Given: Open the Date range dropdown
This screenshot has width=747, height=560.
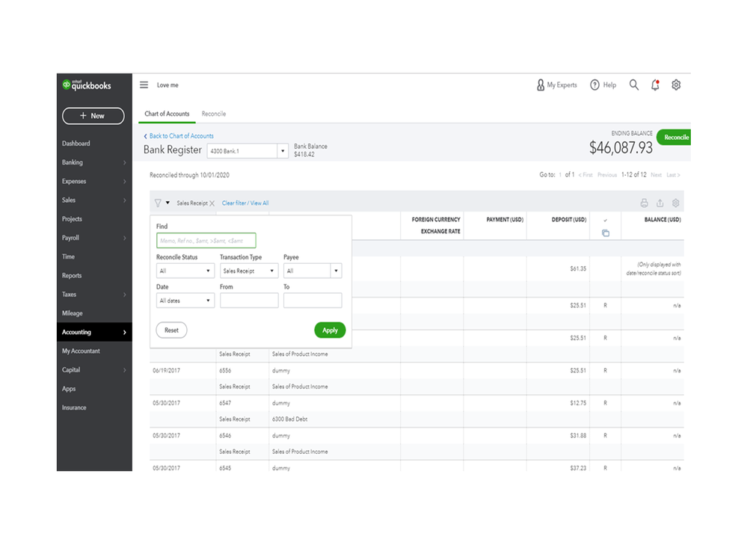Looking at the screenshot, I should 185,301.
